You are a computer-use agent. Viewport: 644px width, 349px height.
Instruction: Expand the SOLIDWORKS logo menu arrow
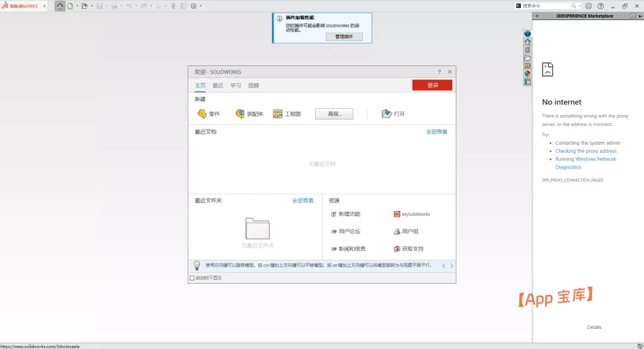pos(45,6)
